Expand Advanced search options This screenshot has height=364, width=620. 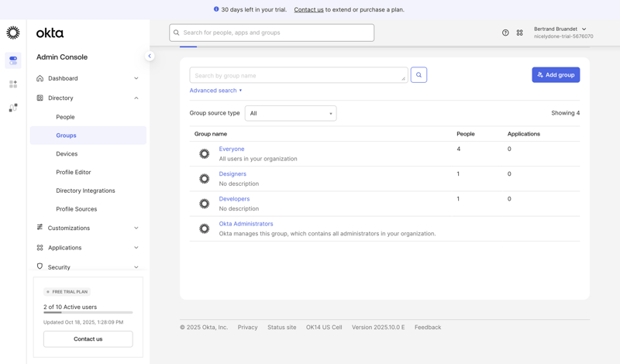(x=215, y=91)
